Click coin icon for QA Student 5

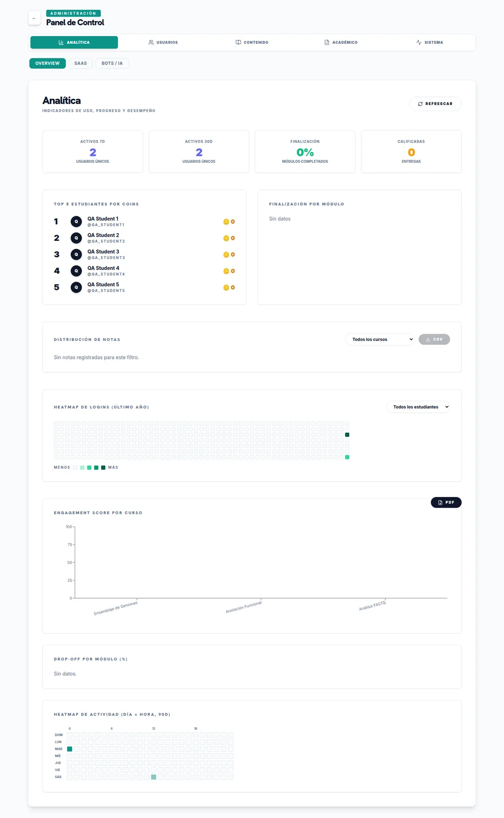pyautogui.click(x=226, y=288)
